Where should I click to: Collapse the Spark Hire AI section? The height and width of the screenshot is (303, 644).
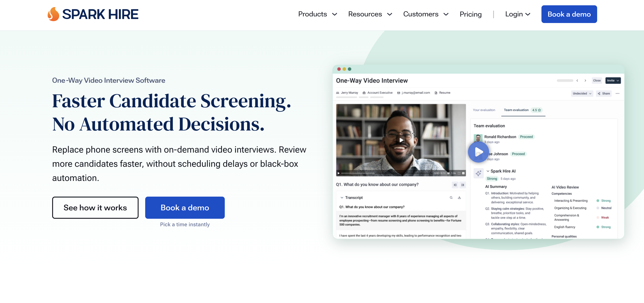(x=488, y=171)
